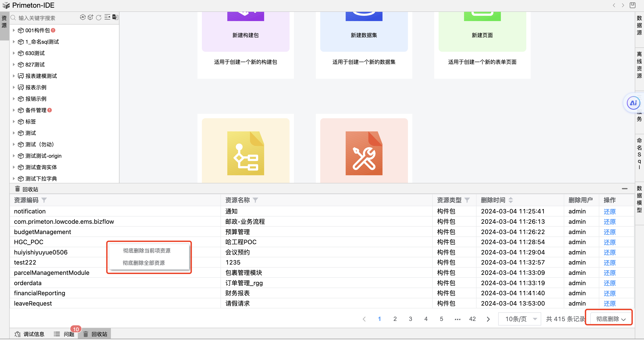The width and height of the screenshot is (644, 340).
Task: Open the floating AI assistant button
Action: click(x=633, y=103)
